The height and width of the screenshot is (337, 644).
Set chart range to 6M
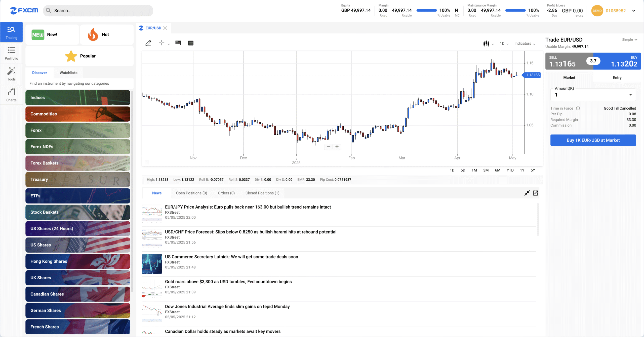tap(497, 170)
